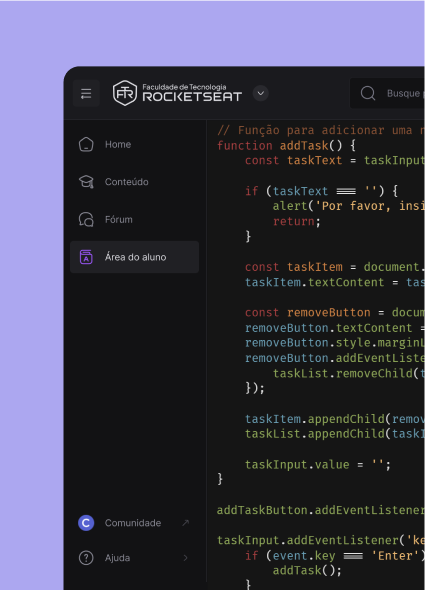Click the Rocketseat hexagon logo

125,93
